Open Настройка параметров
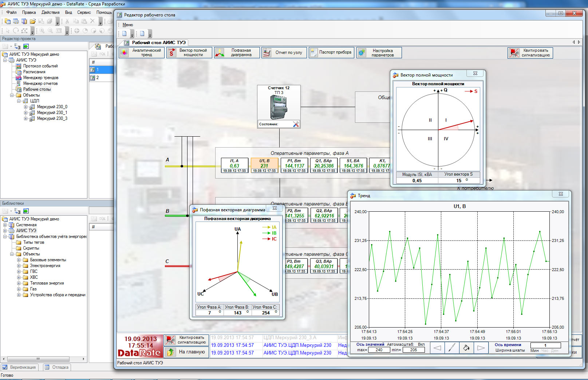588x380 pixels. [379, 53]
